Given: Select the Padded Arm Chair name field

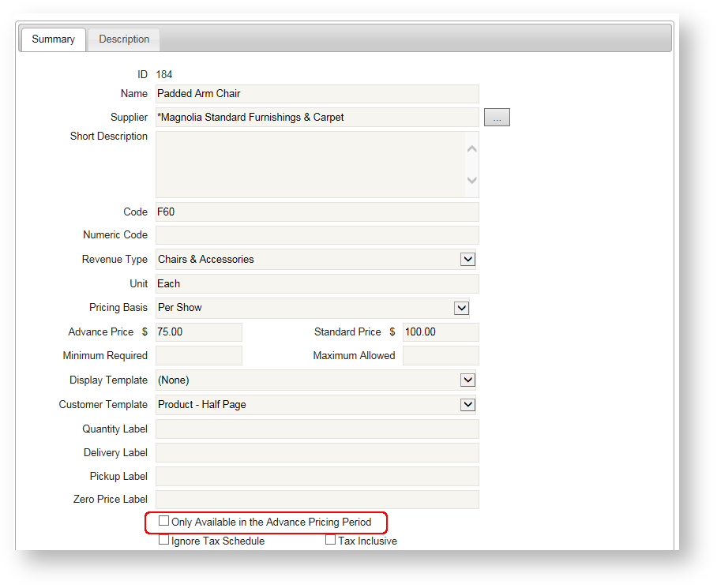Looking at the screenshot, I should point(316,93).
